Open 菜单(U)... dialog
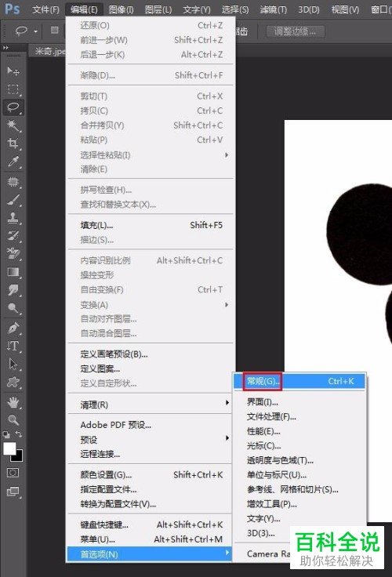This screenshot has height=577, width=392. pos(151,539)
